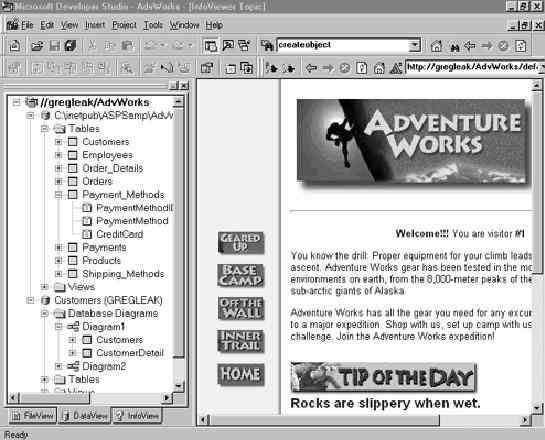Click the Geared Up navigation button
This screenshot has width=545, height=440.
[241, 243]
